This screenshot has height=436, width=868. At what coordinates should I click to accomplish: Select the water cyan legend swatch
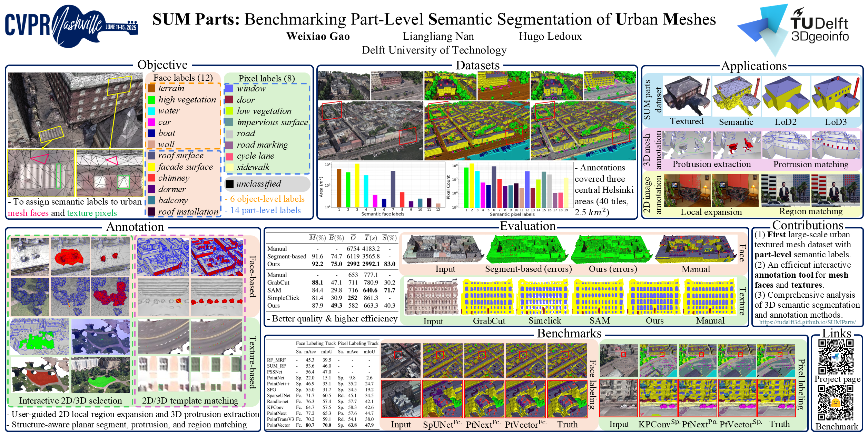coord(151,111)
